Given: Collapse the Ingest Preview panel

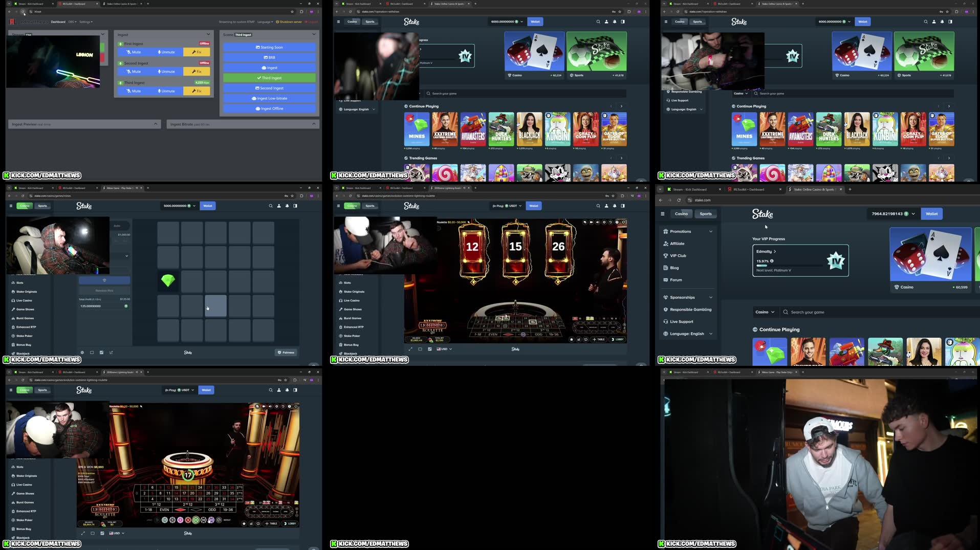Looking at the screenshot, I should coord(155,124).
